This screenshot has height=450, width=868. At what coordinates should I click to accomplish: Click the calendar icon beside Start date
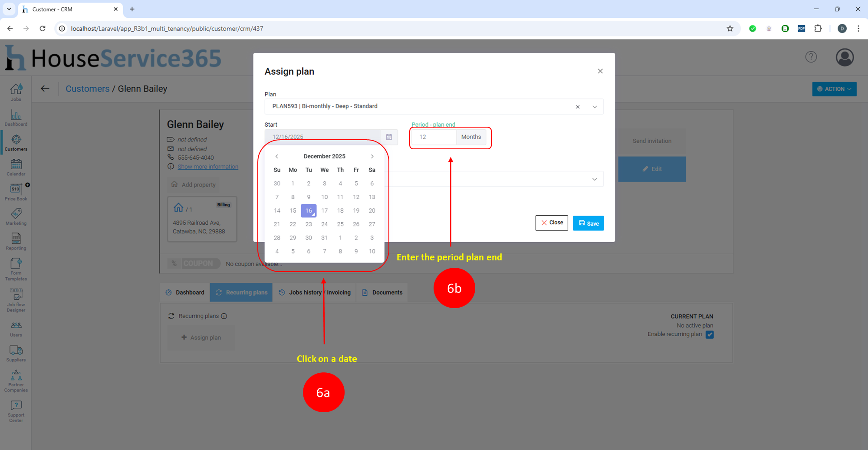[389, 137]
